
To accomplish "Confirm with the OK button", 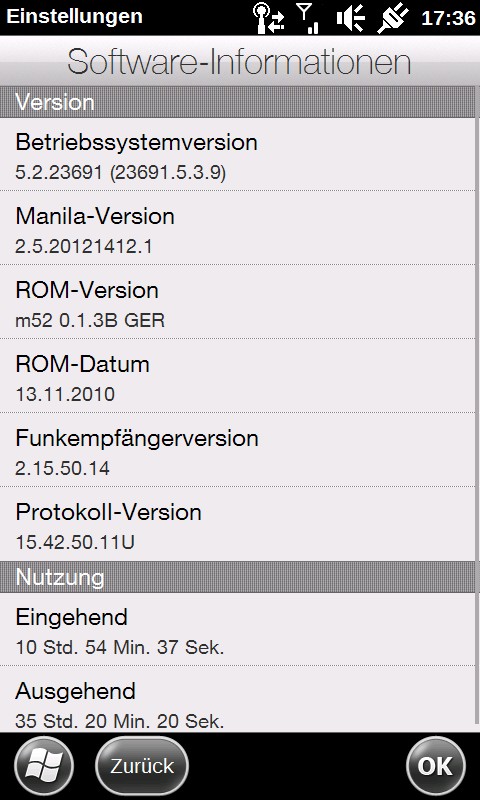I will [x=436, y=765].
